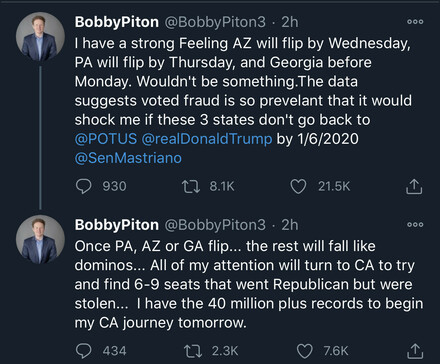The image size is (440, 364).
Task: Open the @realDonaldTrump mention link
Action: [207, 139]
